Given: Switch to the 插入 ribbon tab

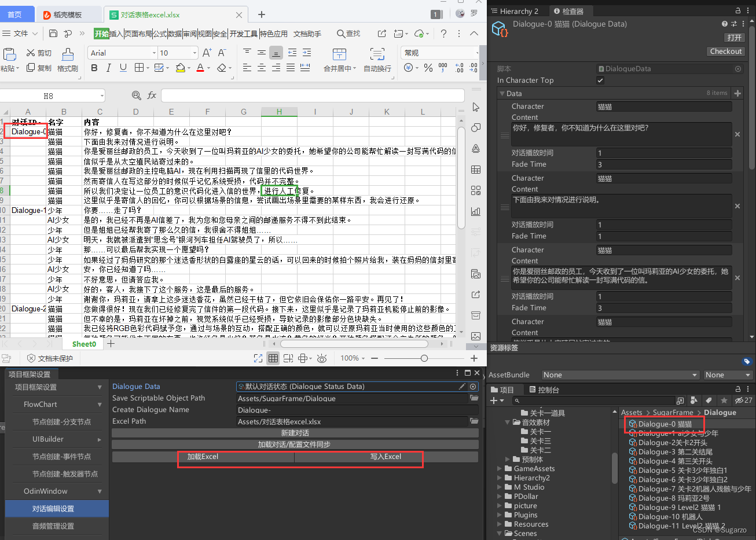Looking at the screenshot, I should (x=116, y=34).
